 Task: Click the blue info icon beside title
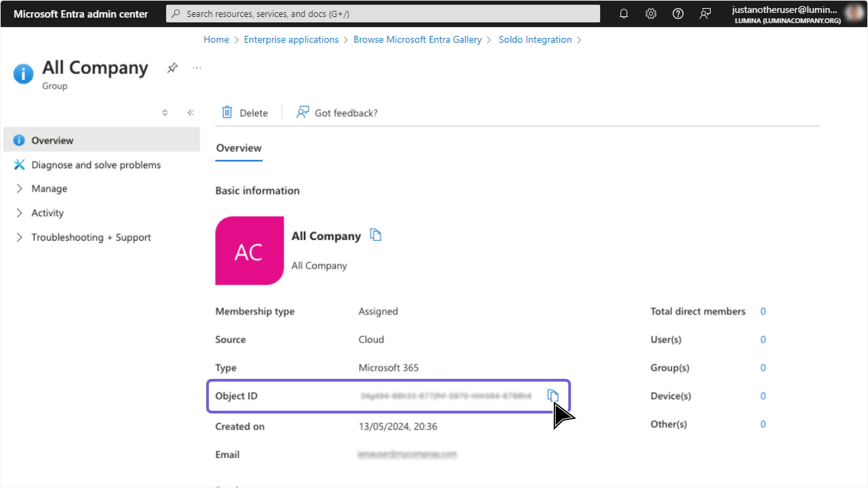(23, 74)
